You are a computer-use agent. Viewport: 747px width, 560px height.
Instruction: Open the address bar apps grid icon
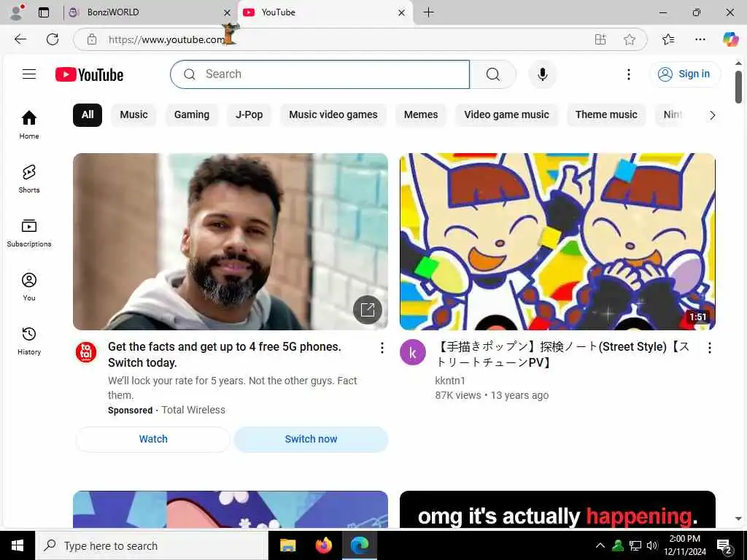pyautogui.click(x=600, y=39)
